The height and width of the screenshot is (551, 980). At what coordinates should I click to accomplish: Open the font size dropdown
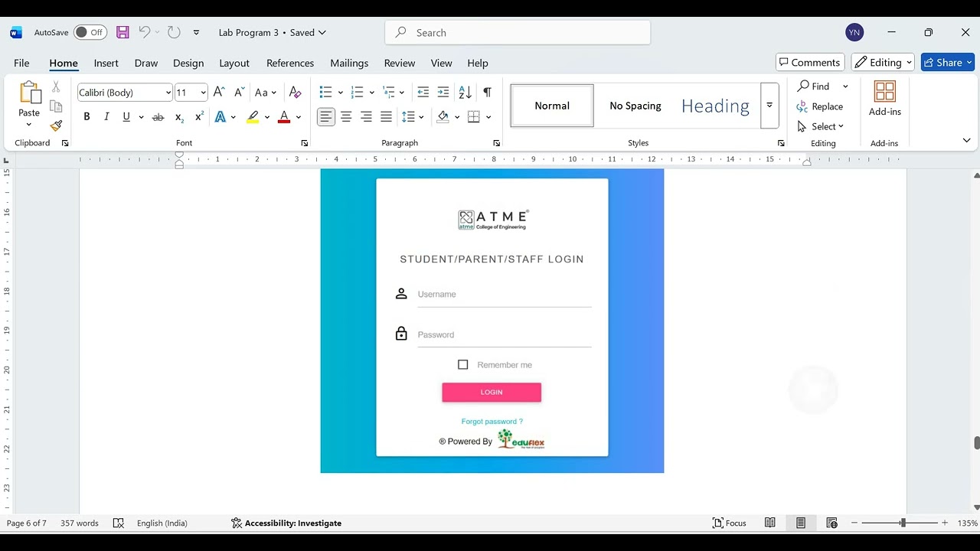click(x=203, y=93)
